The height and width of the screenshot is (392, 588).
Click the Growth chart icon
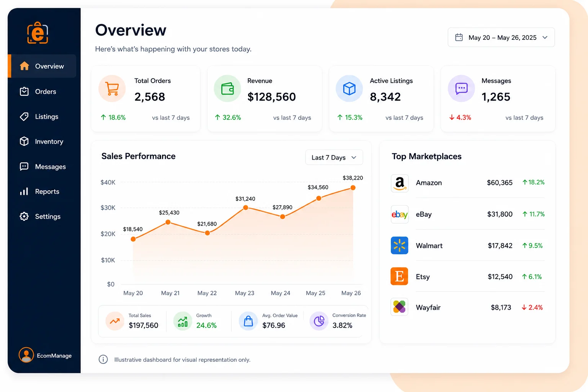coord(183,321)
